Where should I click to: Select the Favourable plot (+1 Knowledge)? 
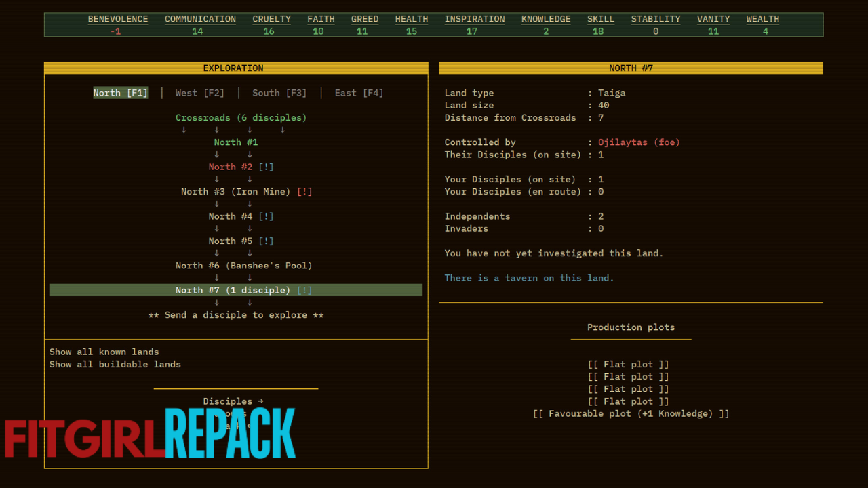pyautogui.click(x=631, y=413)
